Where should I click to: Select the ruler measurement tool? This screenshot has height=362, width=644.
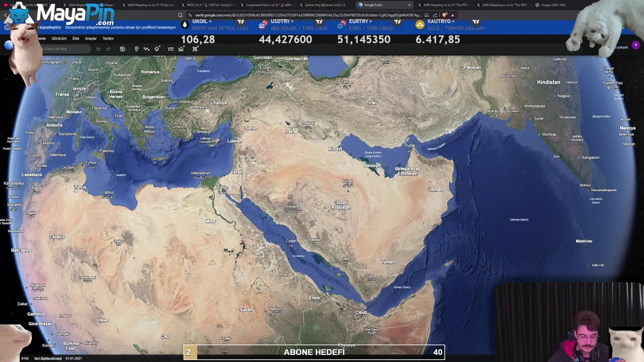click(x=171, y=49)
